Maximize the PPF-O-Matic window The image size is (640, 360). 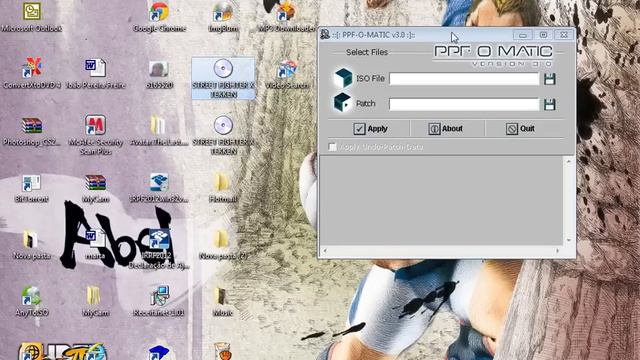click(543, 35)
